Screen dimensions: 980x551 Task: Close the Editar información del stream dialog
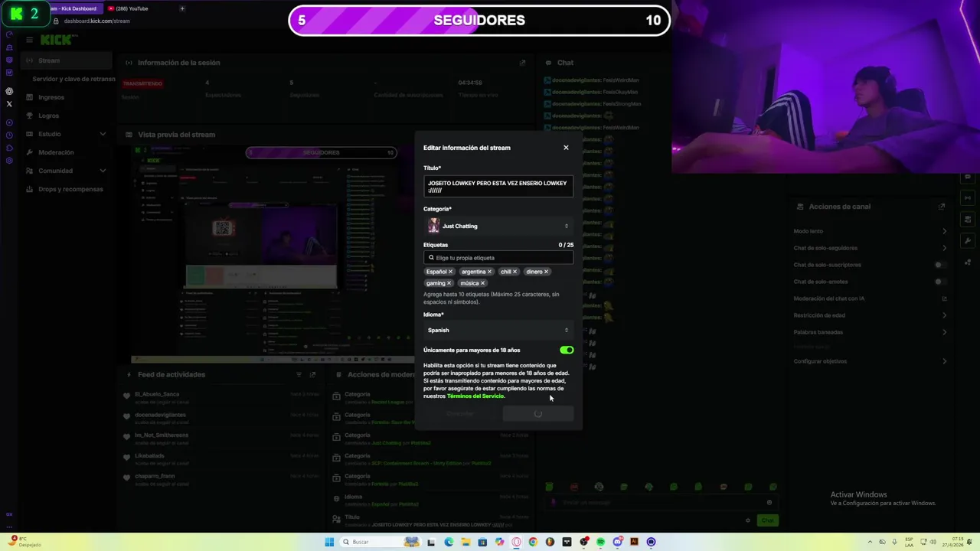(x=566, y=148)
